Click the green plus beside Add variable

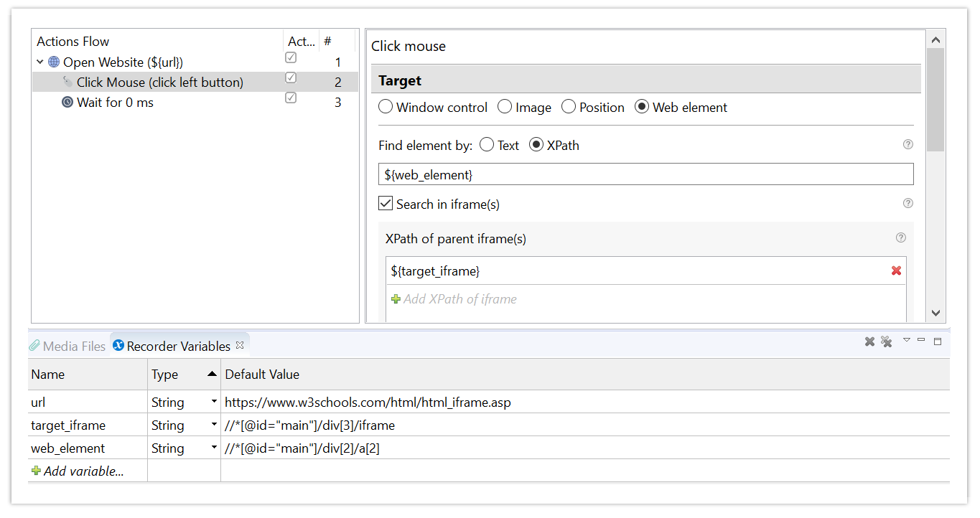pos(36,471)
